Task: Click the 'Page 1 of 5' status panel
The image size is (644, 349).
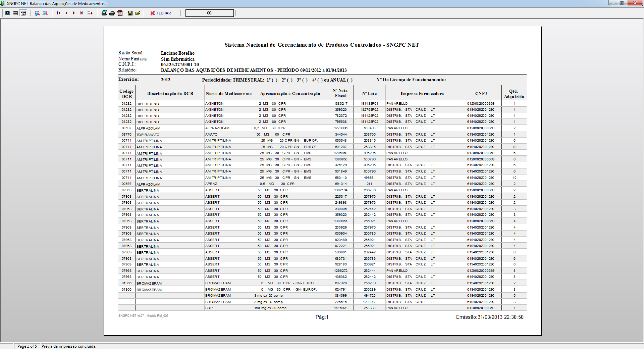Action: click(27, 346)
